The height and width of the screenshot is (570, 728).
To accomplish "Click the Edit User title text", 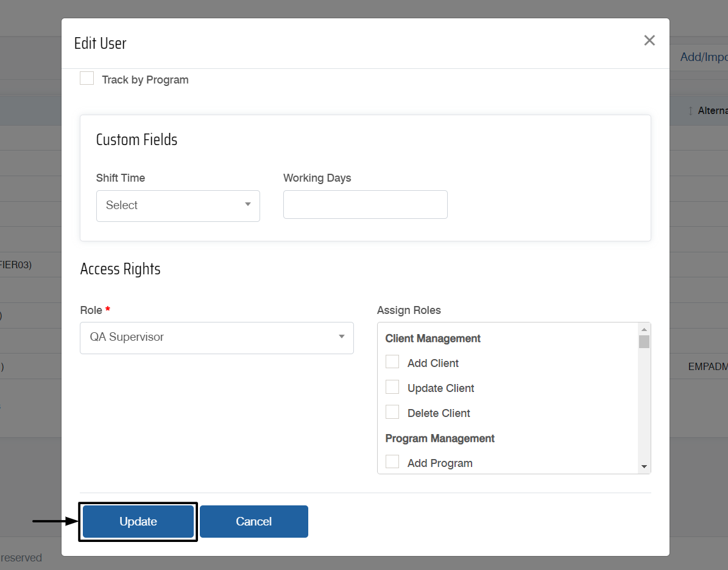I will click(x=101, y=43).
